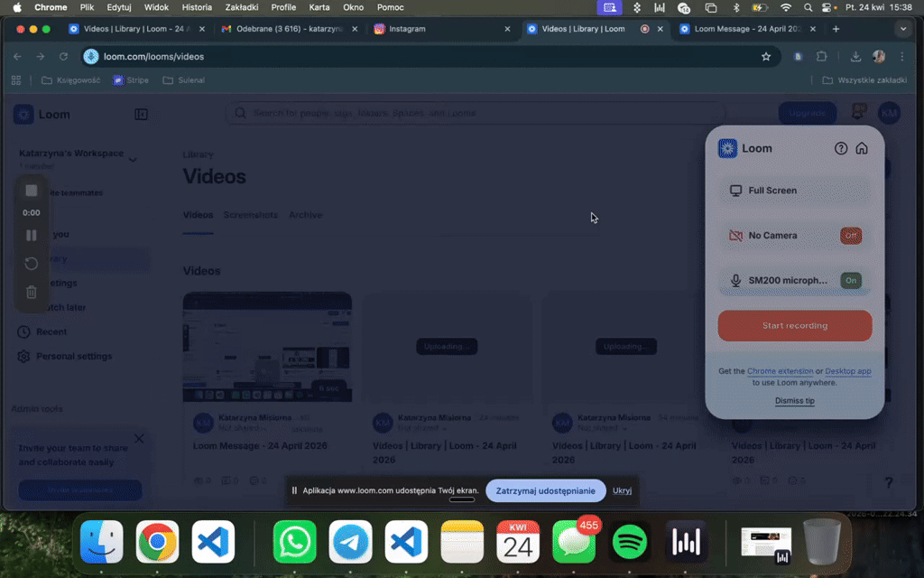Open the Księgowość bookmark folder
Viewport: 924px width, 578px height.
click(x=70, y=80)
